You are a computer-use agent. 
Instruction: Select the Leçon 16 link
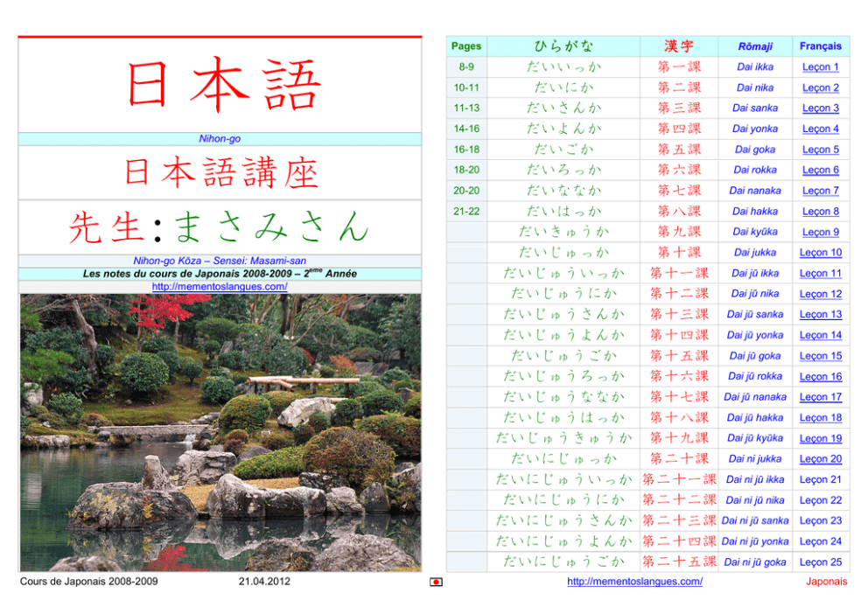pos(820,377)
